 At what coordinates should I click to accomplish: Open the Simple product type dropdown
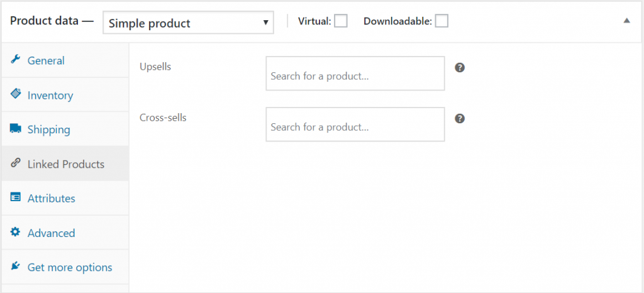coord(188,22)
